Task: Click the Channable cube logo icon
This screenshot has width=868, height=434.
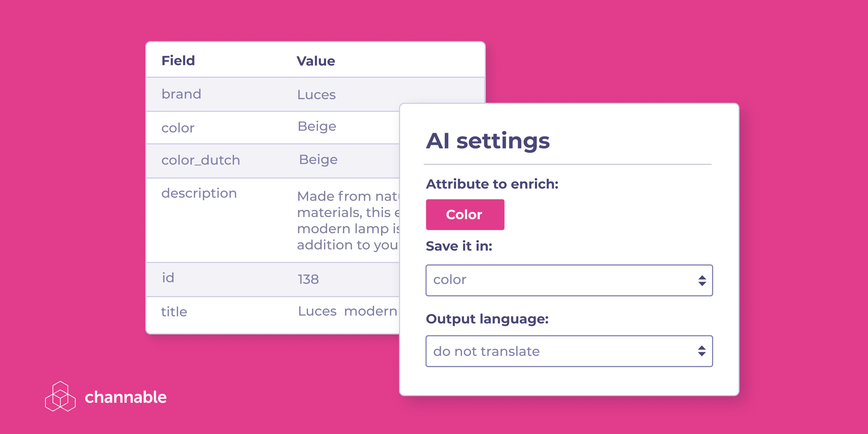Action: 60,397
